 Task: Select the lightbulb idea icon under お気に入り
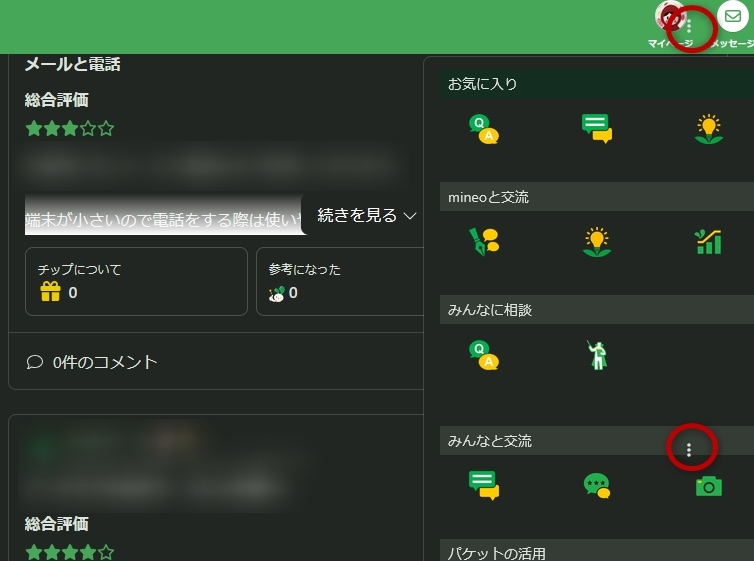[709, 129]
